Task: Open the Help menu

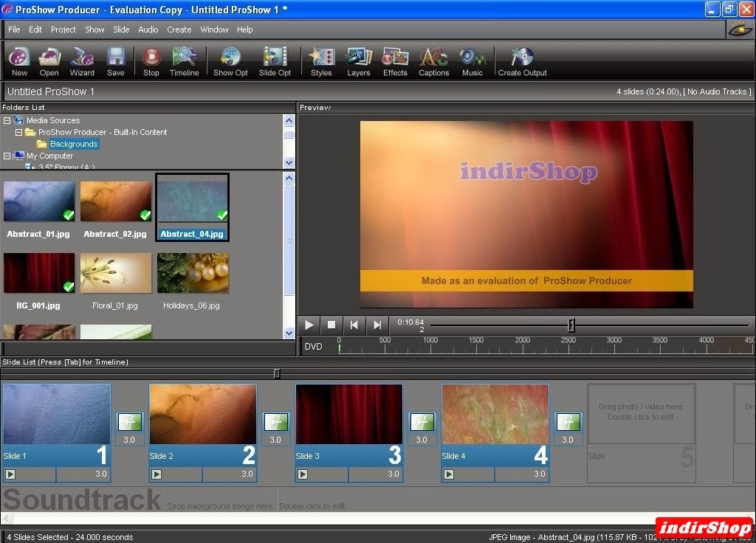Action: 244,30
